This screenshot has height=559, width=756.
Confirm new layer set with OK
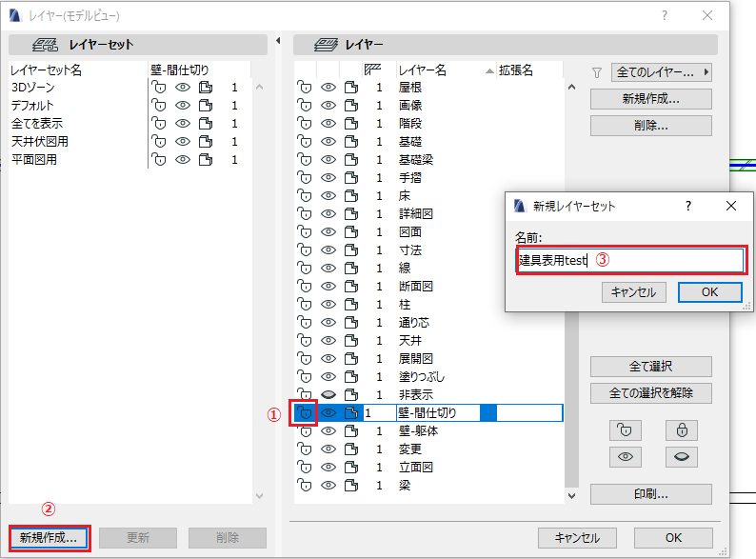click(x=709, y=291)
